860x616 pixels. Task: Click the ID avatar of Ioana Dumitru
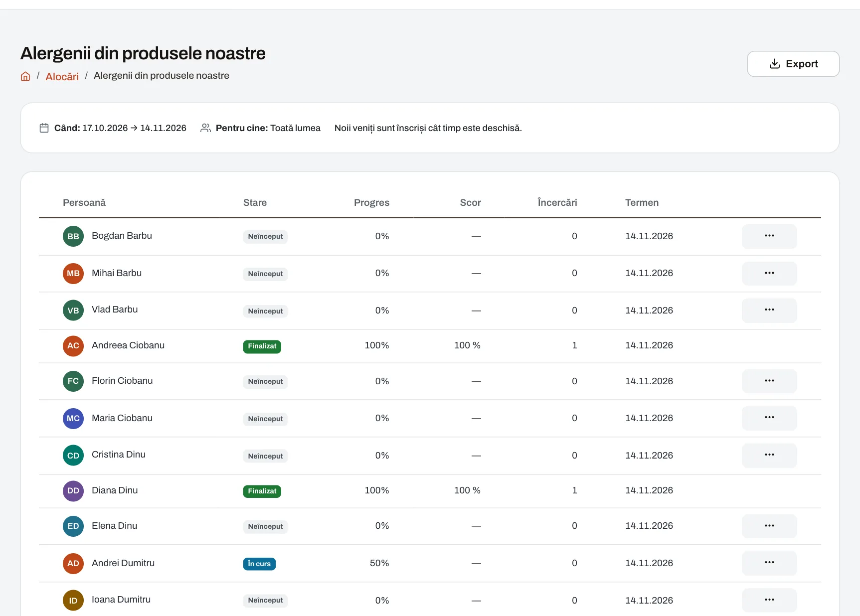73,601
